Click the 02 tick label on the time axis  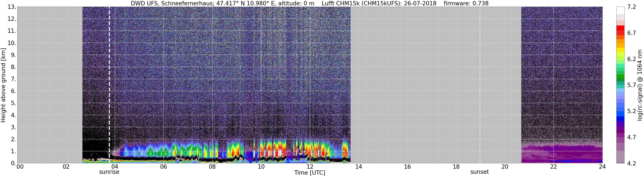(x=66, y=167)
